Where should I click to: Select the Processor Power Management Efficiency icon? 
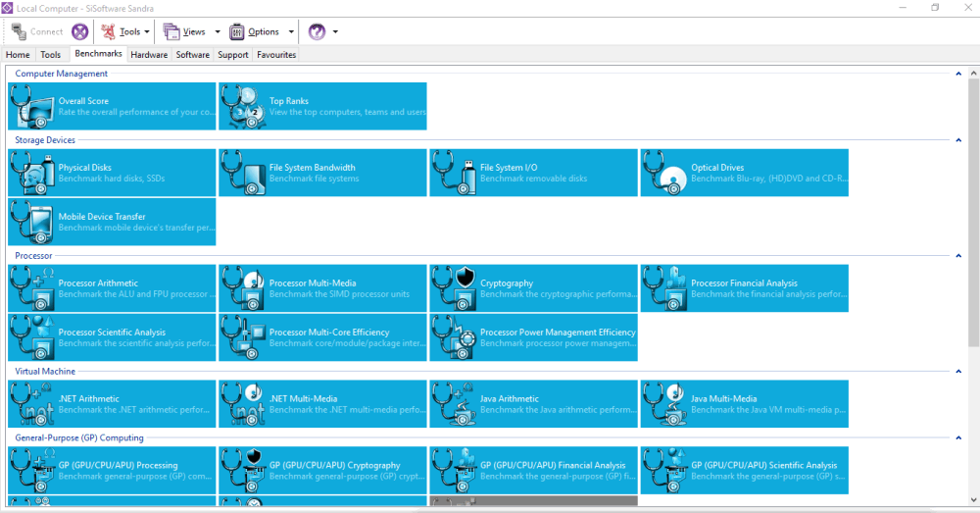coord(455,337)
